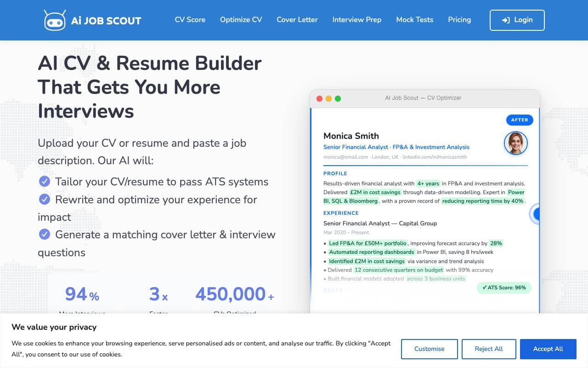This screenshot has width=588, height=368.
Task: Click 'Senior Financial Analyst · FP&A & Investment Analysis' subtitle
Action: (396, 147)
